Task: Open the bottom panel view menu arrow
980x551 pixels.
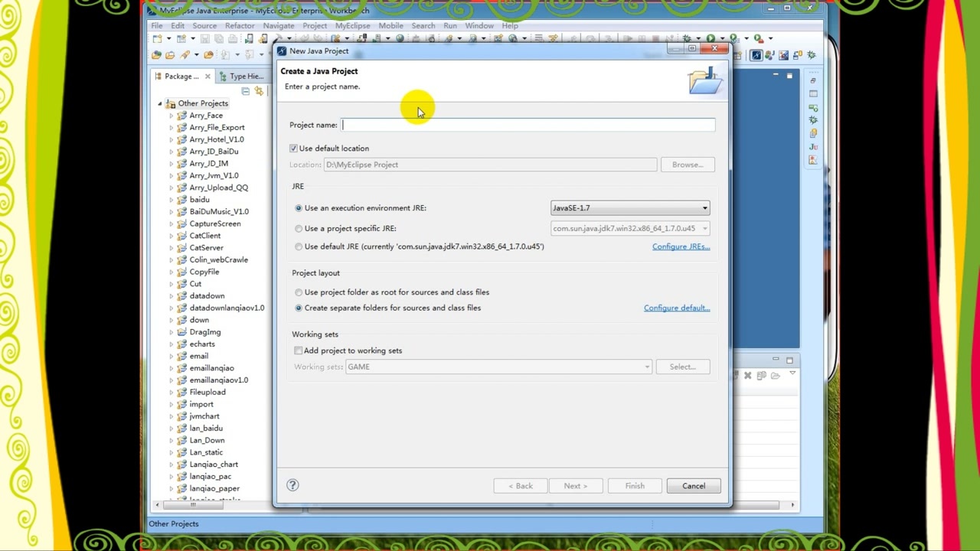Action: [x=792, y=373]
